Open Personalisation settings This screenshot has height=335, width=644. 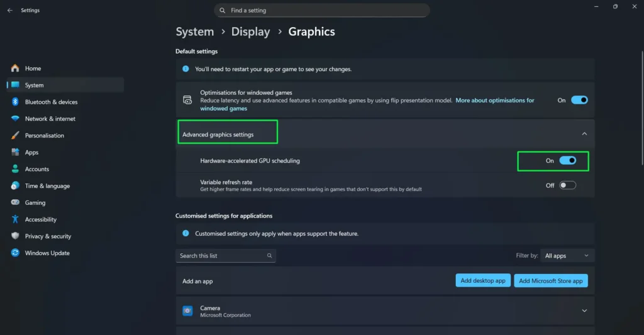click(65, 136)
